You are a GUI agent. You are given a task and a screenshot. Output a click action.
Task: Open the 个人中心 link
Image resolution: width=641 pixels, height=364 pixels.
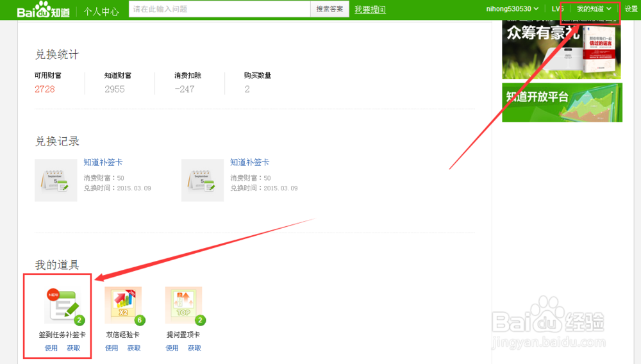101,12
